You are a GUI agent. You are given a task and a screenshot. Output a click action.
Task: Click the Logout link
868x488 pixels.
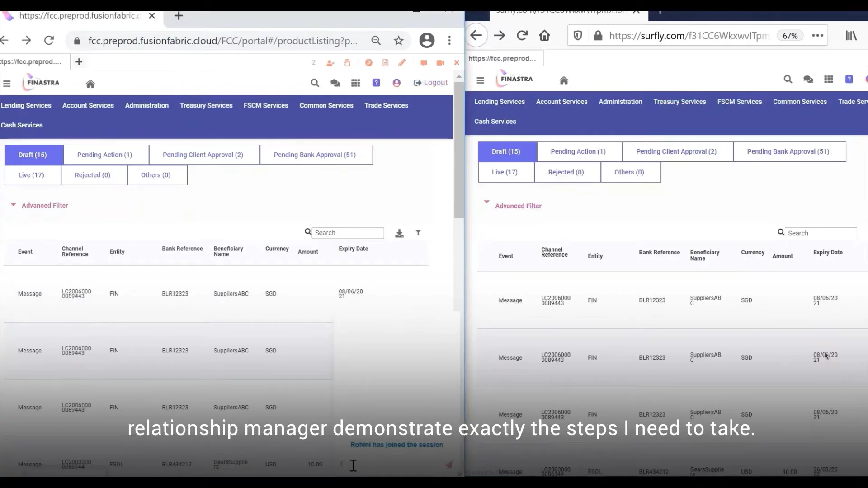click(x=430, y=83)
